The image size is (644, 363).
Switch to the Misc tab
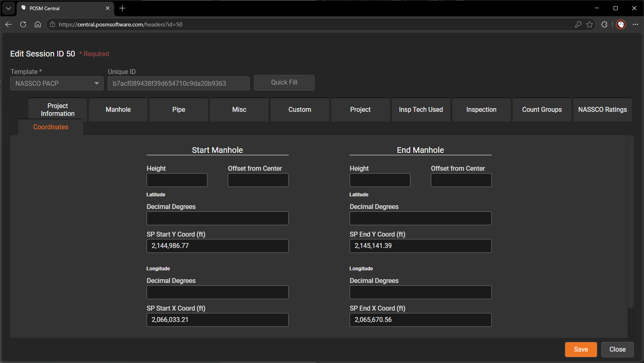(239, 110)
